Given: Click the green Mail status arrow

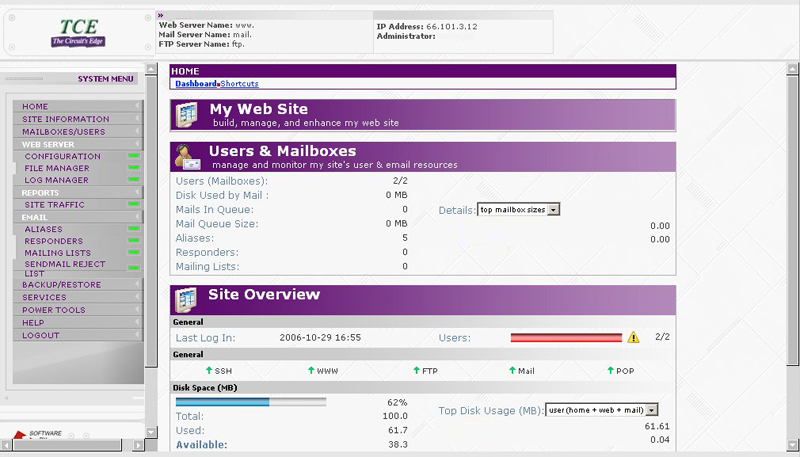Looking at the screenshot, I should (x=511, y=371).
